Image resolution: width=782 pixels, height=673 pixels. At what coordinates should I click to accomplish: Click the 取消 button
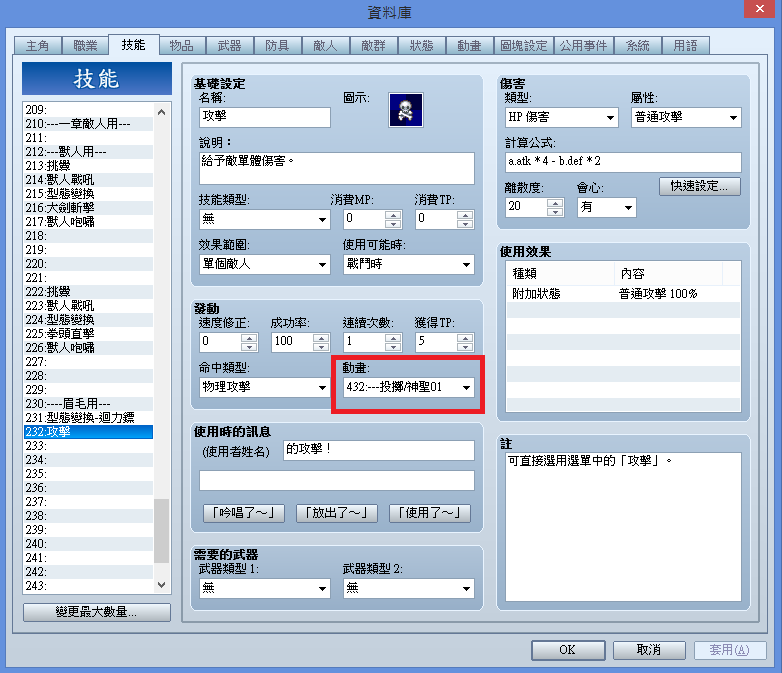pyautogui.click(x=649, y=650)
